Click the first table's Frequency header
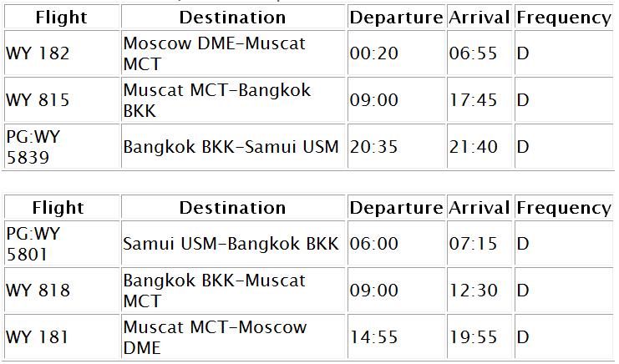This screenshot has height=364, width=619. pyautogui.click(x=564, y=18)
